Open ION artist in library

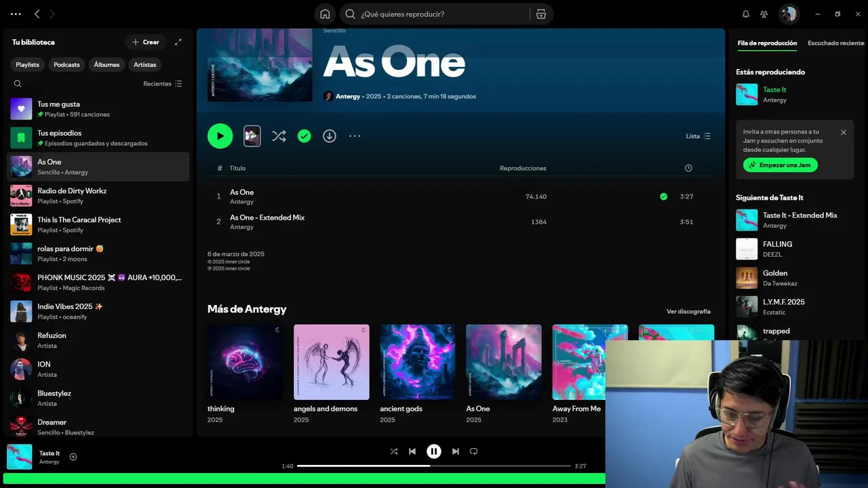click(x=98, y=369)
